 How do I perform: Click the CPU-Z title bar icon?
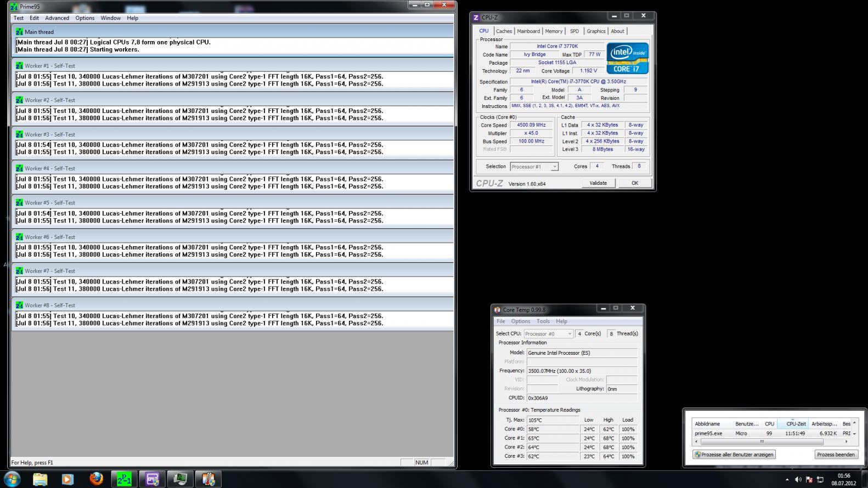click(476, 18)
